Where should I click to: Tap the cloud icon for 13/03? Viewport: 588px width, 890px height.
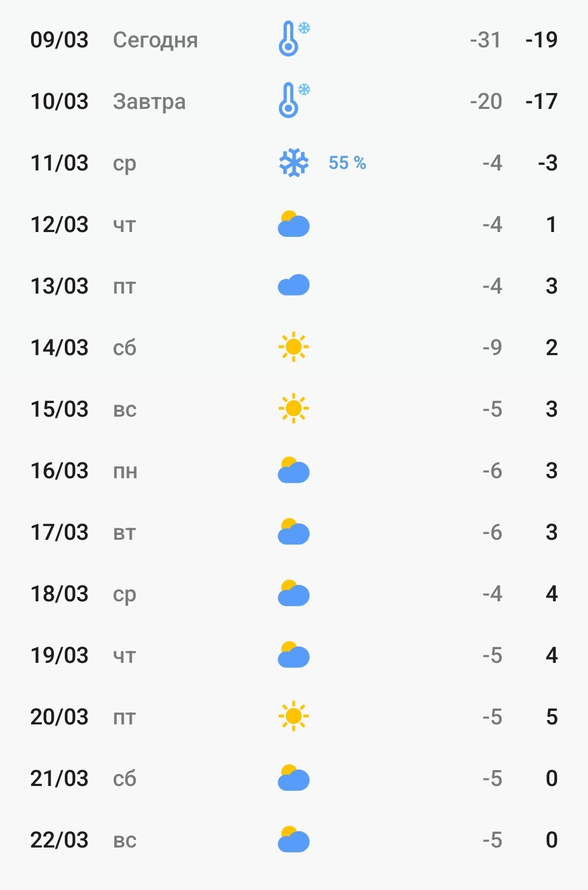pyautogui.click(x=293, y=285)
